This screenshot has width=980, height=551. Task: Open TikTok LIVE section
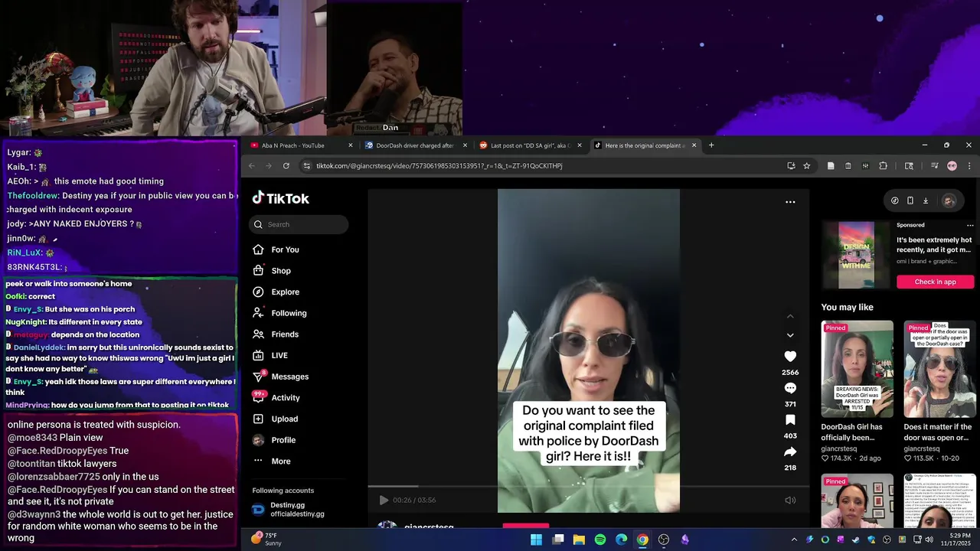click(270, 355)
